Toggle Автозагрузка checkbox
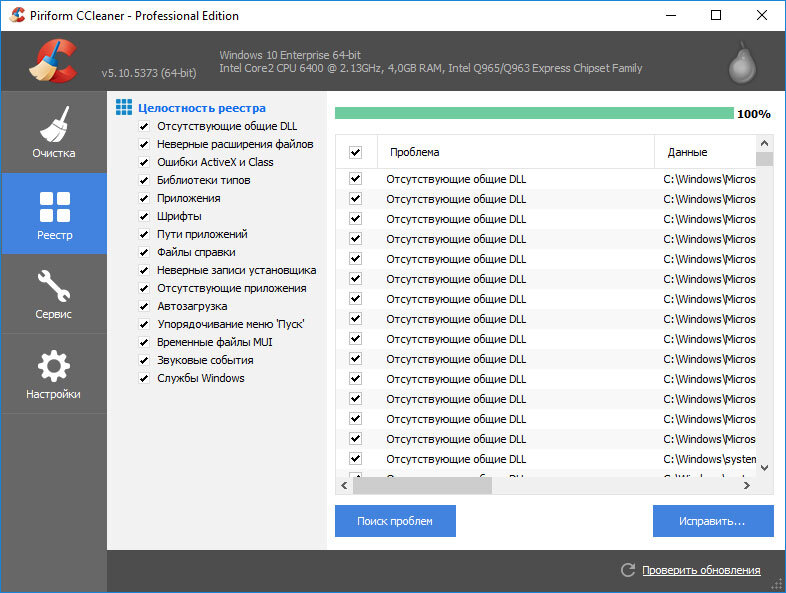Image resolution: width=786 pixels, height=593 pixels. coord(144,306)
